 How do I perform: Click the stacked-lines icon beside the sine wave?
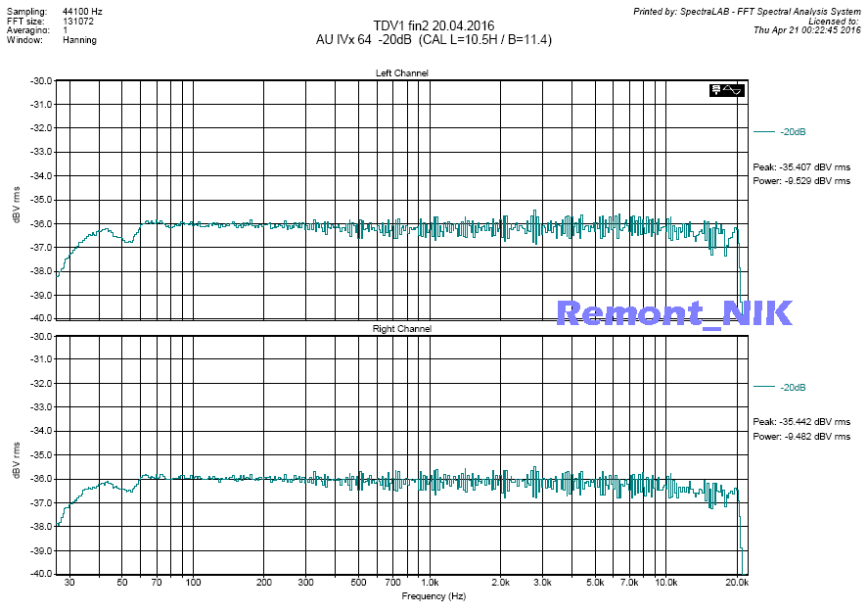point(718,90)
